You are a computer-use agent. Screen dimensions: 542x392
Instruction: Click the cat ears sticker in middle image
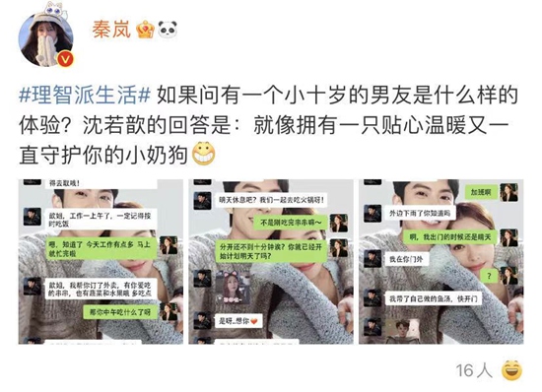(x=233, y=288)
